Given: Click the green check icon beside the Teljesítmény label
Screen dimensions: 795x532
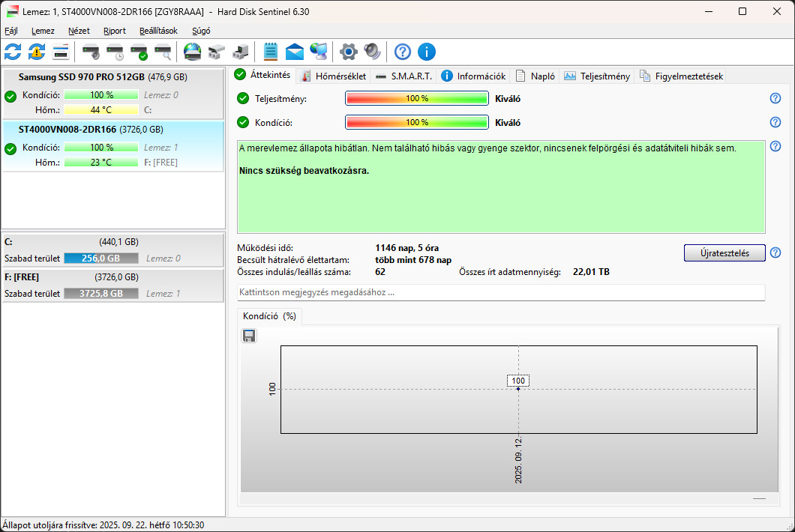Looking at the screenshot, I should point(243,98).
